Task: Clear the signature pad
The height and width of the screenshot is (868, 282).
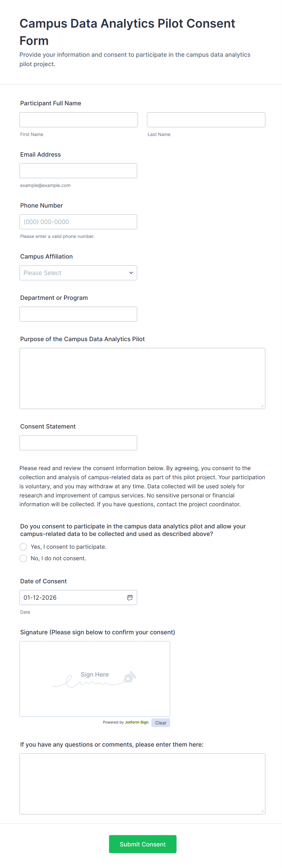Action: pos(160,723)
